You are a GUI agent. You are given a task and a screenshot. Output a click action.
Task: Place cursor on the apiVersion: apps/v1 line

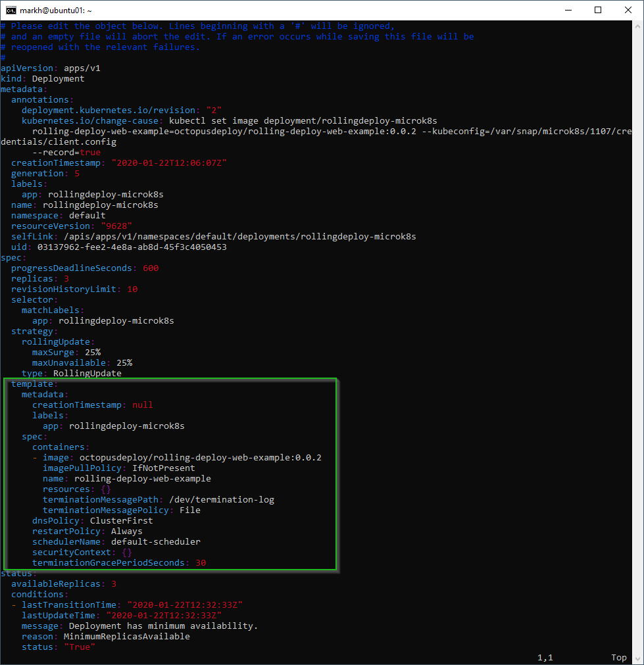click(x=50, y=68)
